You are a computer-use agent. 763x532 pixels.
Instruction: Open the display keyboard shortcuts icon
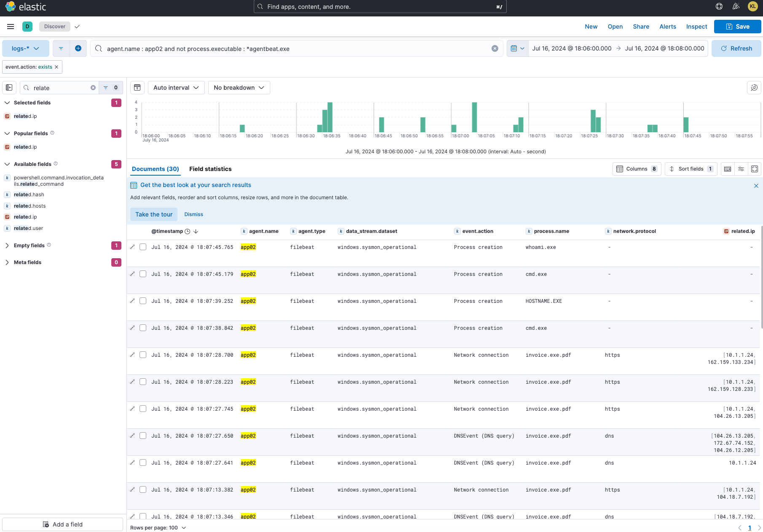tap(728, 169)
